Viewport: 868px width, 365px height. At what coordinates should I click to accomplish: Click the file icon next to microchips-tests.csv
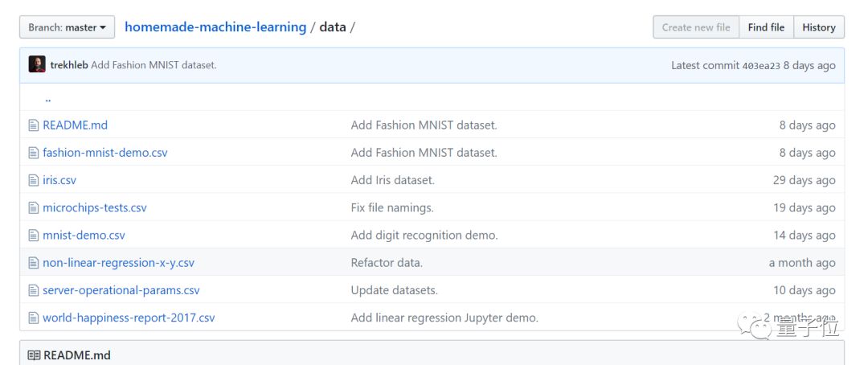click(34, 207)
